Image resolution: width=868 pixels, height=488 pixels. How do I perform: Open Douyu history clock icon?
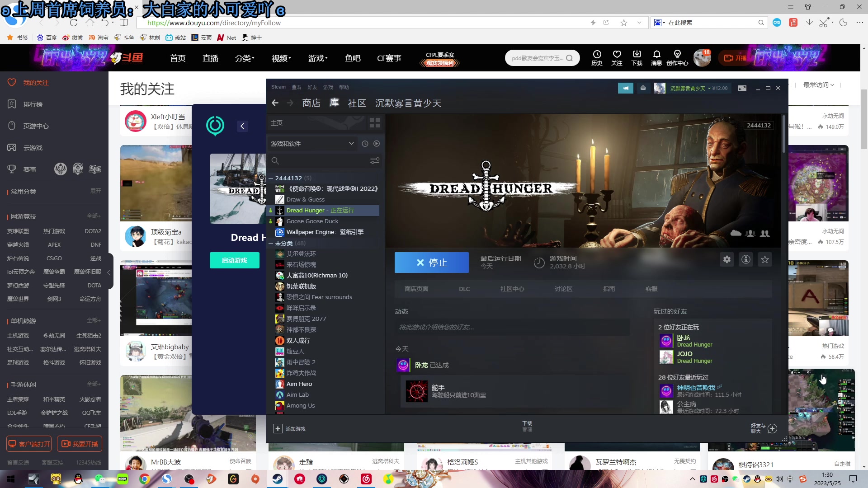coord(597,58)
